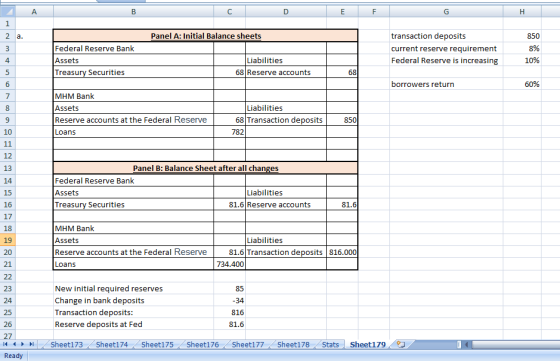
Task: Click Loans value 734.400 cell
Action: 230,264
